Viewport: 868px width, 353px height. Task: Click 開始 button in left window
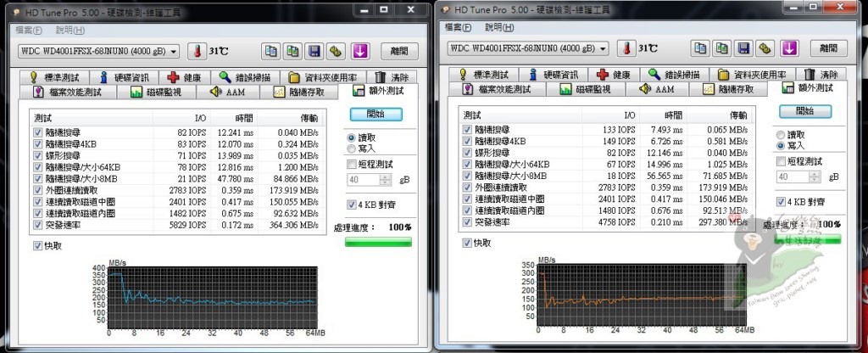click(x=376, y=114)
